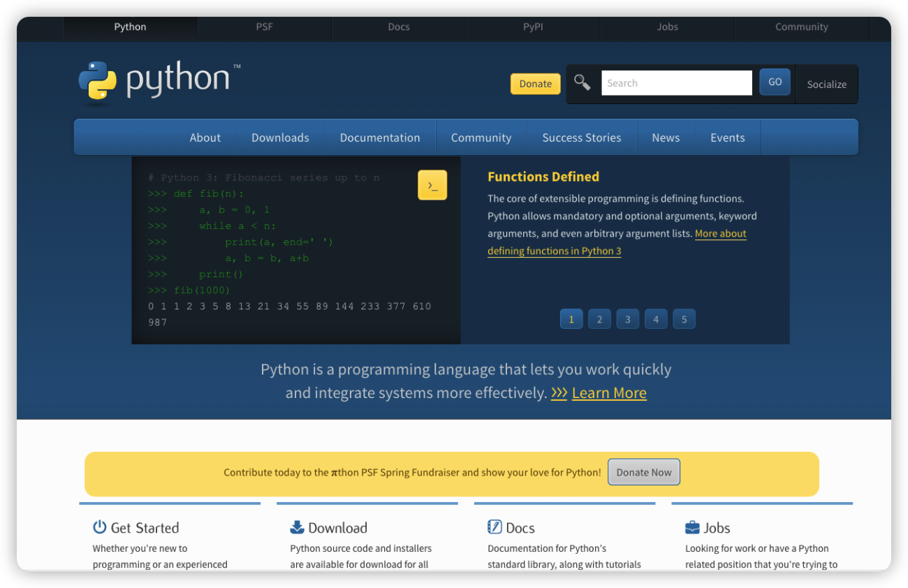Click the Fibonacci comment code line
This screenshot has height=588, width=908.
click(x=264, y=177)
